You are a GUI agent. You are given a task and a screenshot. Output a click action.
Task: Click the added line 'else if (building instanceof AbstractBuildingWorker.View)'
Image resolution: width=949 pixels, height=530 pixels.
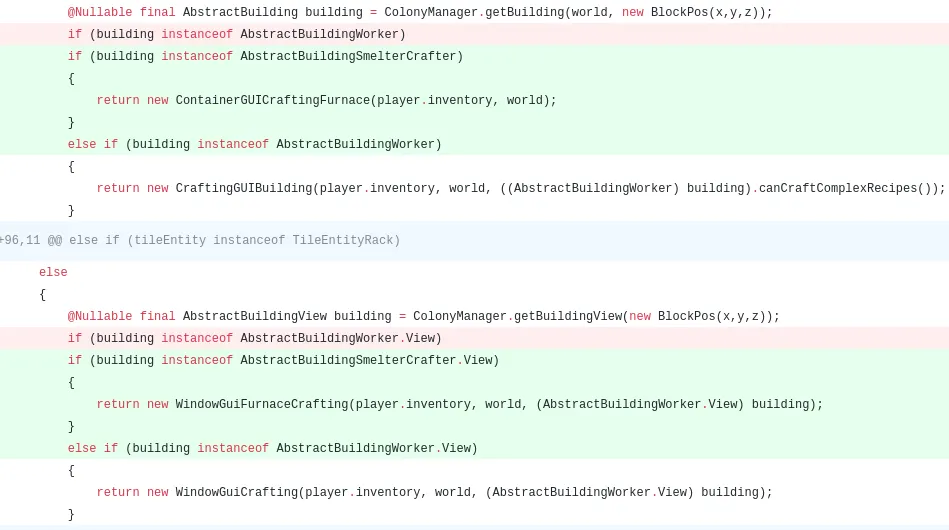(474, 448)
